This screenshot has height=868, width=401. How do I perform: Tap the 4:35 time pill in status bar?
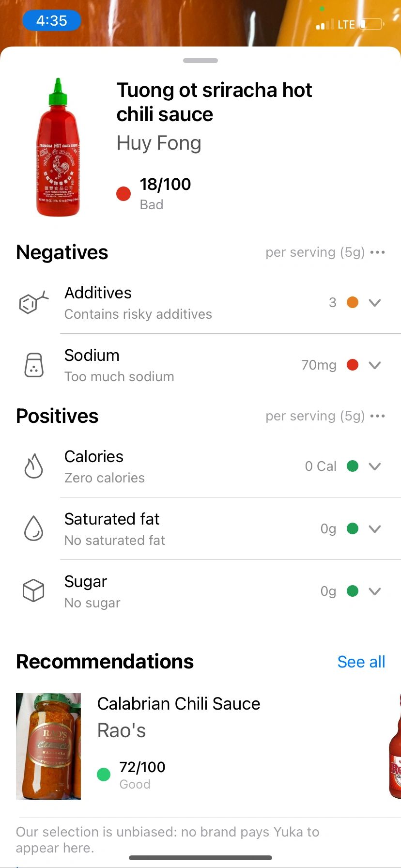[51, 21]
